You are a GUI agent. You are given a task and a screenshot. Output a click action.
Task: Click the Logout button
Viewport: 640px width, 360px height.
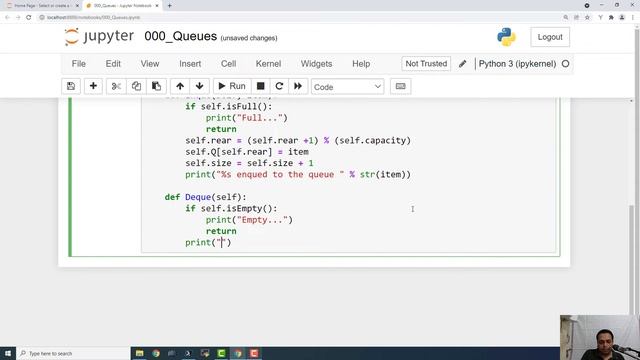[x=550, y=37]
